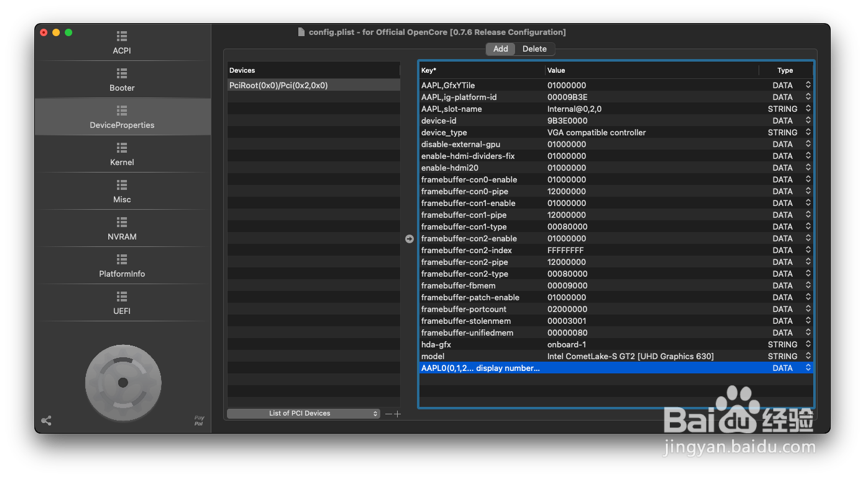Select the disable-external-gpu key
This screenshot has width=864, height=477.
pyautogui.click(x=461, y=144)
